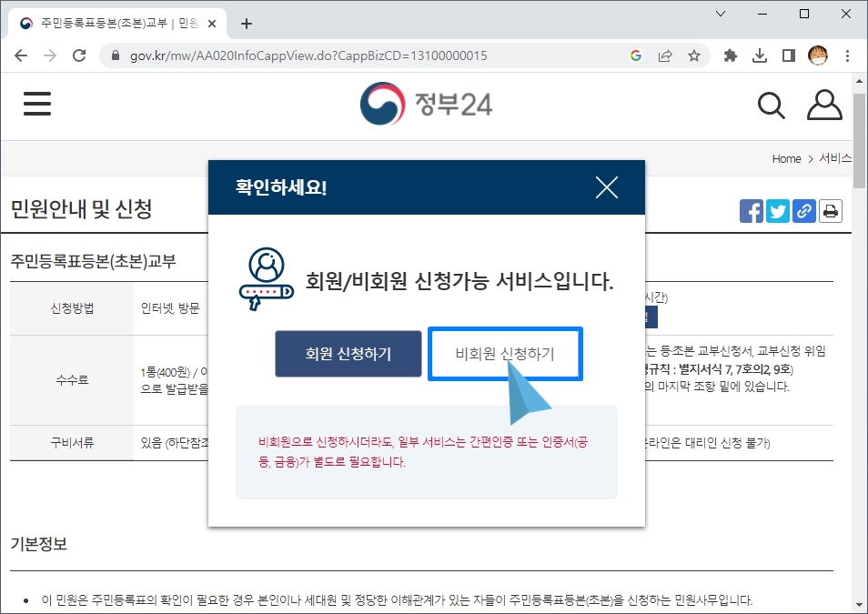Share page on Facebook
Screen dimensions: 868x614
752,211
